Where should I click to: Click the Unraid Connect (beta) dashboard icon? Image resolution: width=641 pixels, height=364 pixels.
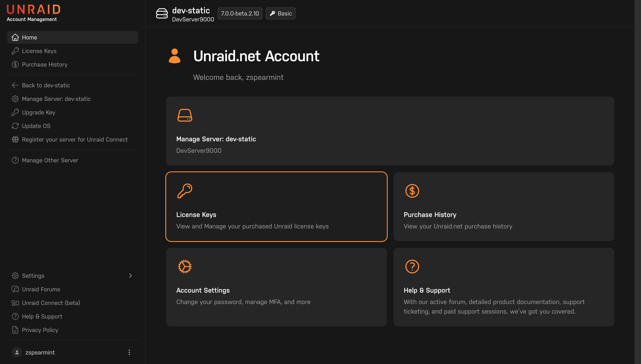[x=15, y=303]
